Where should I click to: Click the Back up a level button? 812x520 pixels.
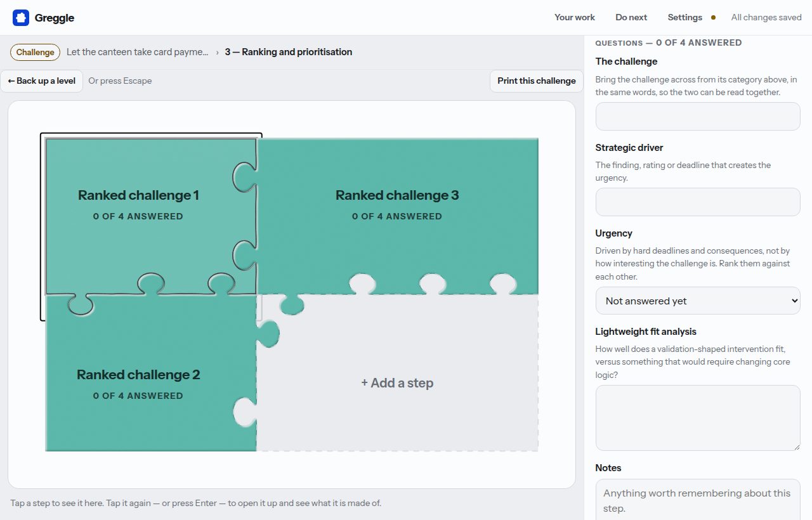42,81
